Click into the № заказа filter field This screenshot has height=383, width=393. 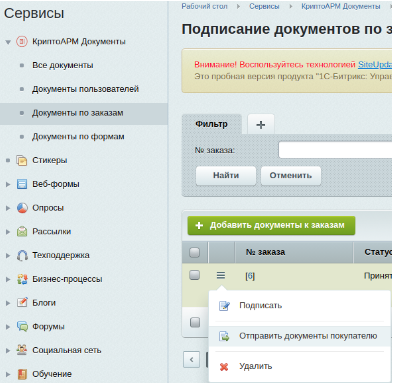click(x=335, y=150)
